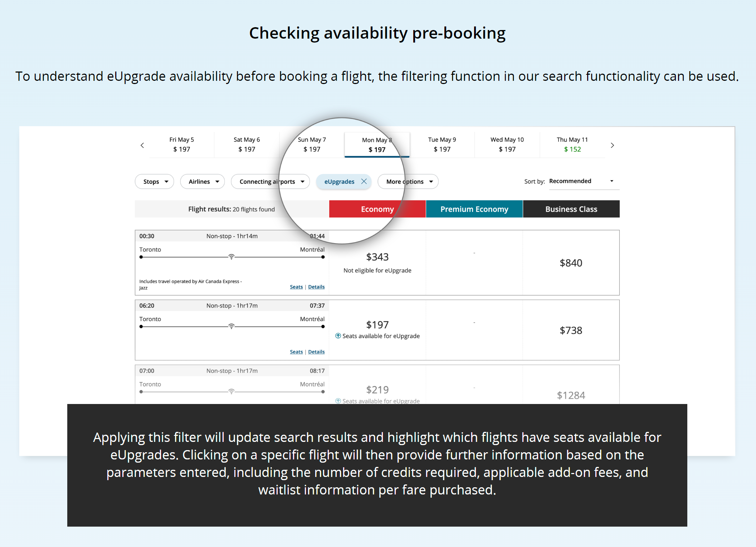Show later dates with right arrow

coord(612,145)
